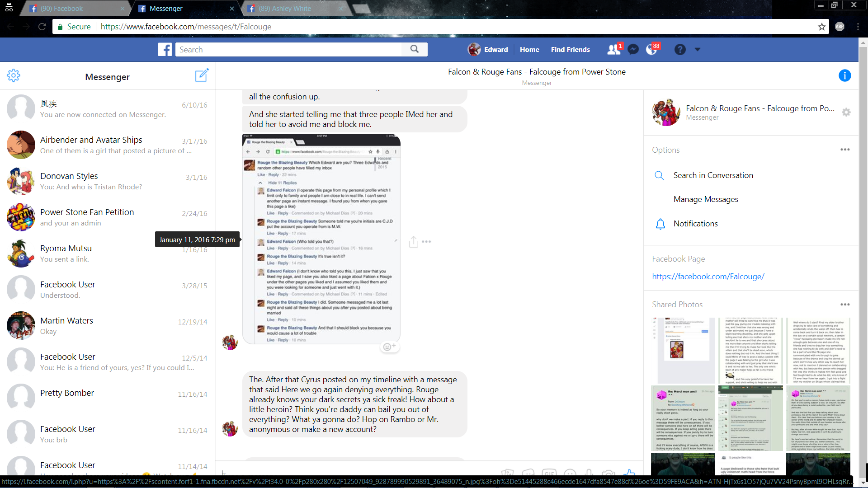Image resolution: width=868 pixels, height=488 pixels.
Task: View secure site information padlock
Action: coord(60,27)
